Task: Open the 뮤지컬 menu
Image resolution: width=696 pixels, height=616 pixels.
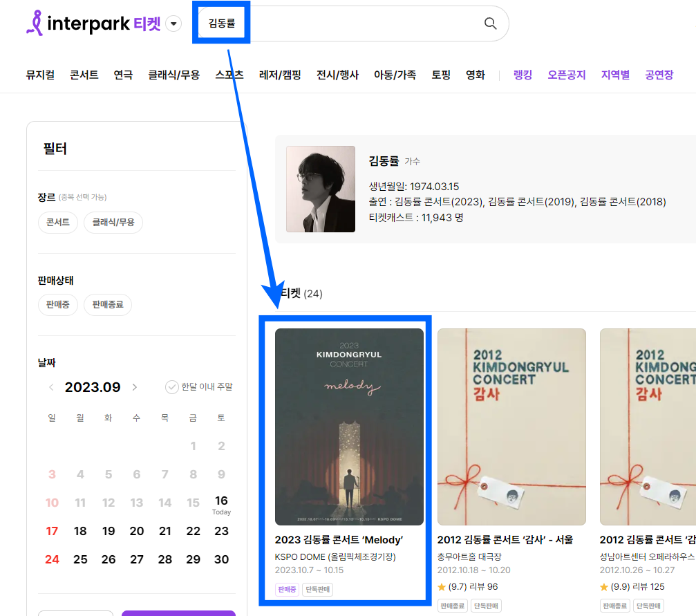Action: click(40, 75)
